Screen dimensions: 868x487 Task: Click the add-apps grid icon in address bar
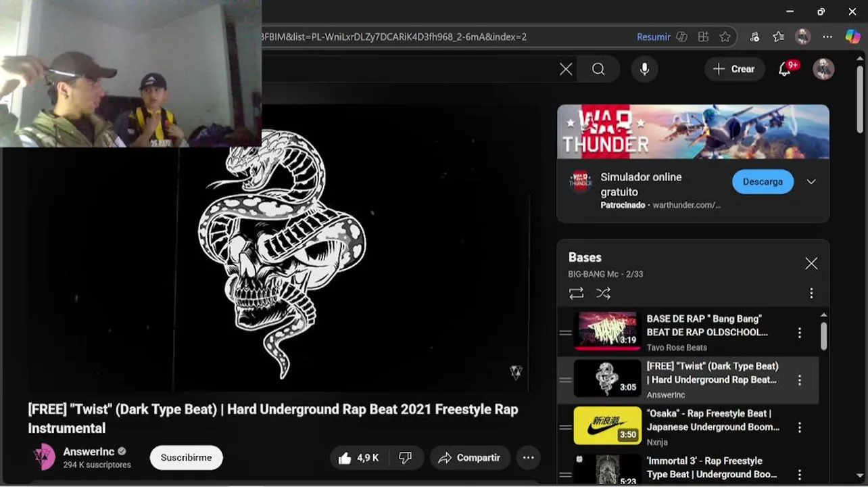pyautogui.click(x=704, y=37)
